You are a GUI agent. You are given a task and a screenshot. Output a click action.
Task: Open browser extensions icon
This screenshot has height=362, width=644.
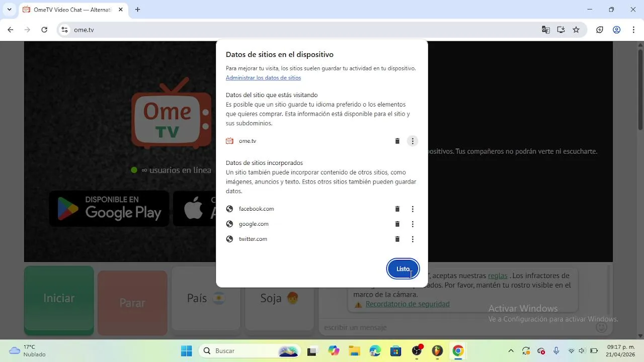[600, 30]
